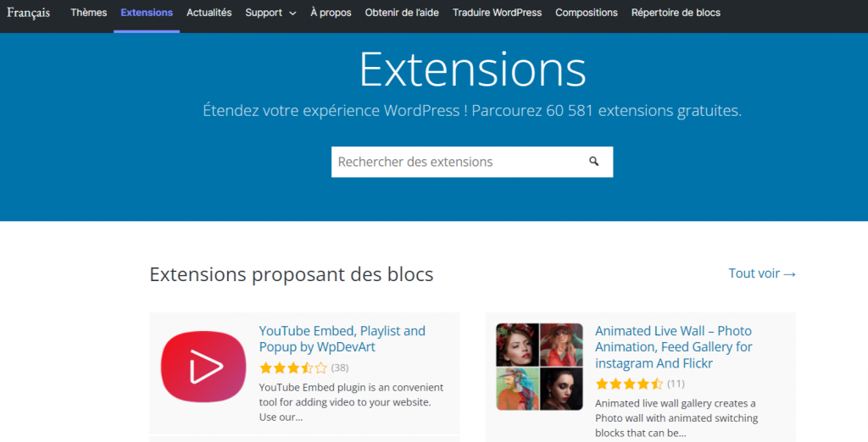Open the Animated Live Wall thumbnail

click(539, 367)
